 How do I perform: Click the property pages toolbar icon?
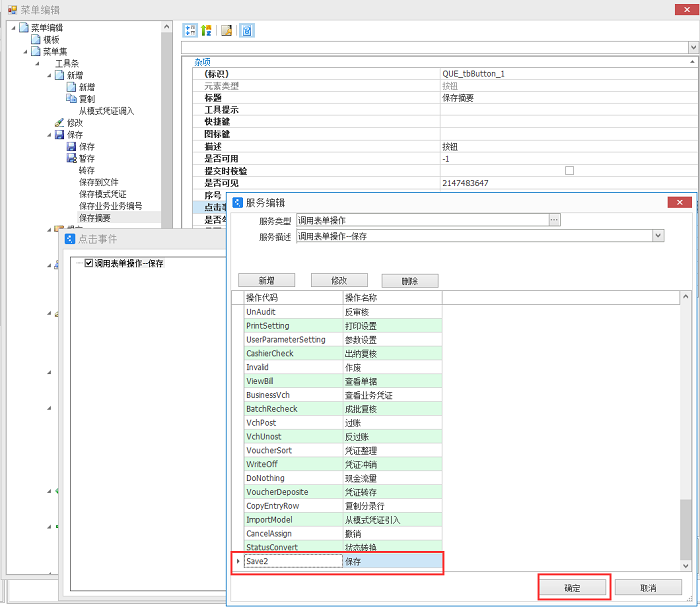(x=227, y=30)
